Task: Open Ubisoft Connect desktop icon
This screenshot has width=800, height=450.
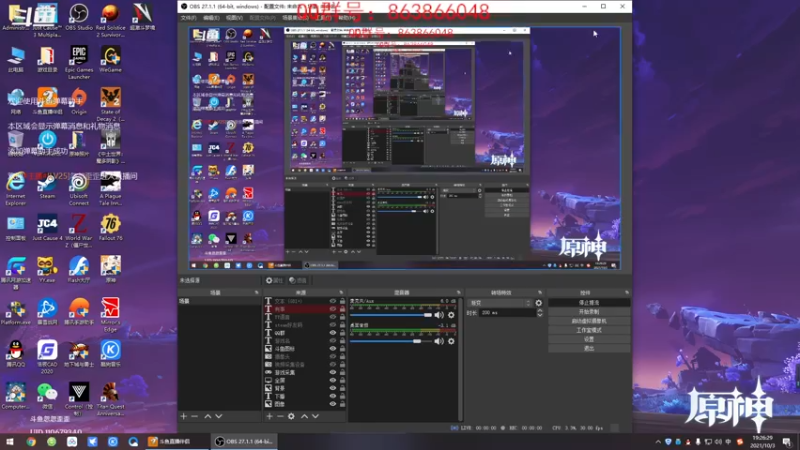Action: click(x=79, y=189)
